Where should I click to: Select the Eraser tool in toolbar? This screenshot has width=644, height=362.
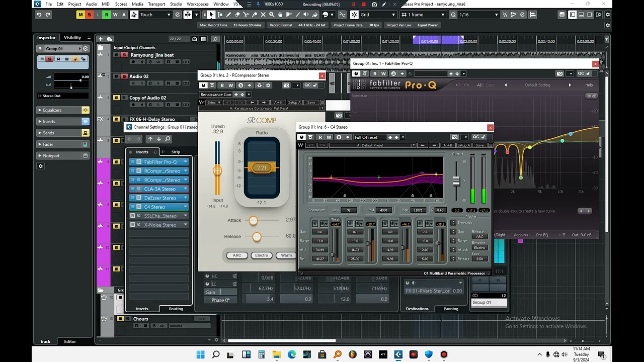point(237,15)
